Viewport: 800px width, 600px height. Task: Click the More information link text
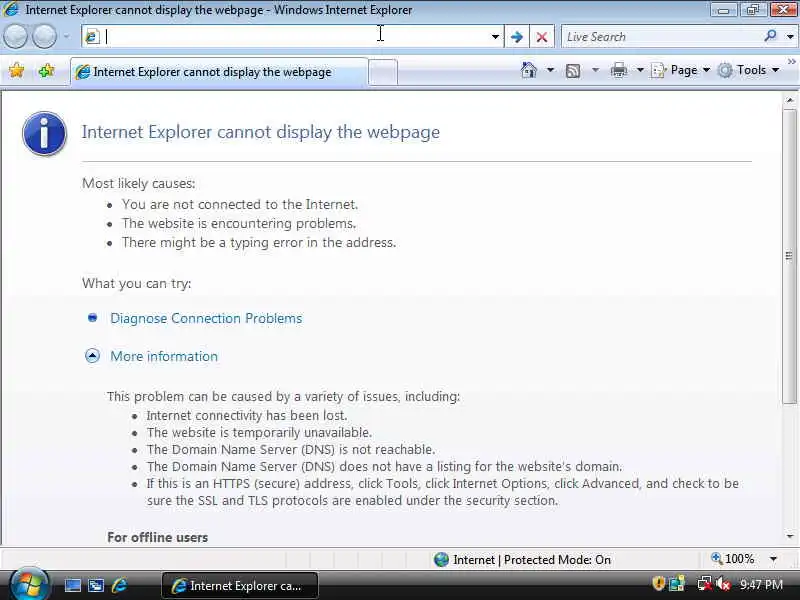(x=164, y=356)
